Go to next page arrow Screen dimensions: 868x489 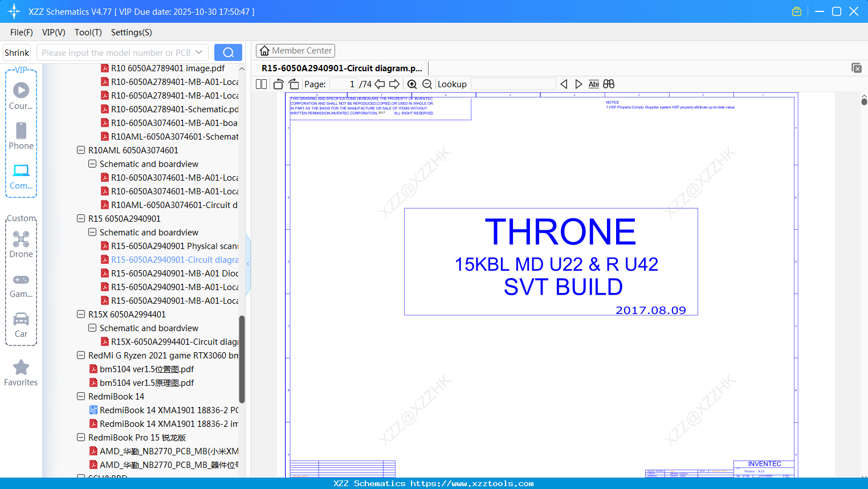pos(394,84)
